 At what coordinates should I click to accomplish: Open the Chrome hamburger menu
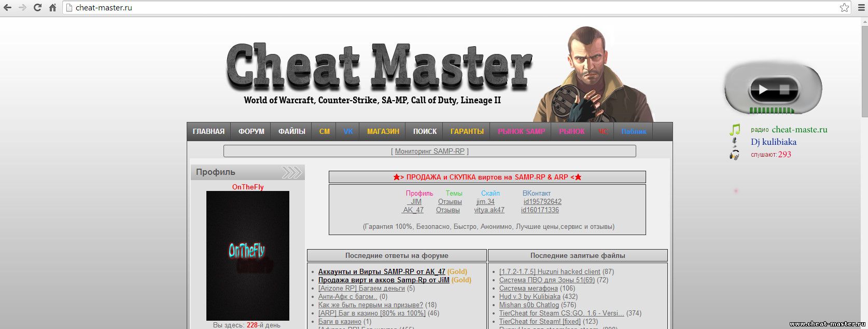861,8
